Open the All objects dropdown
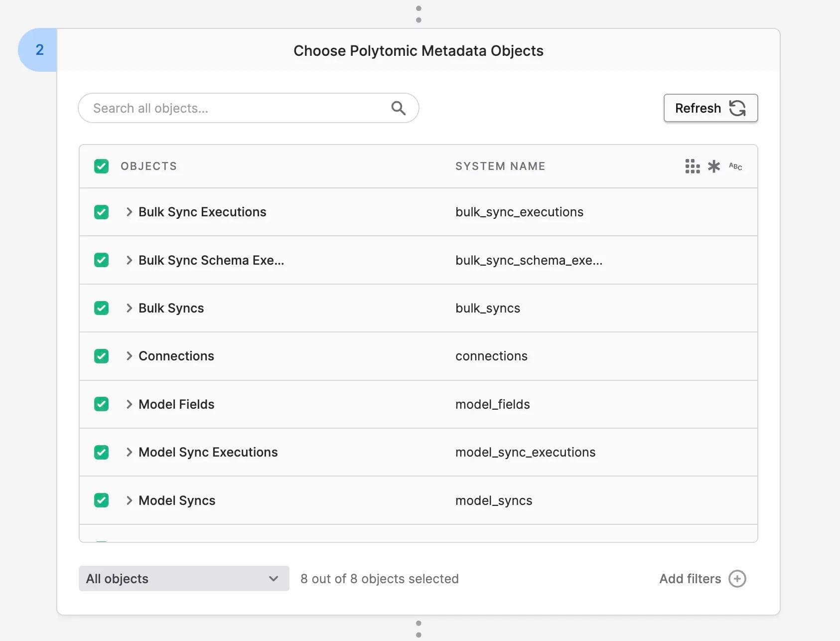Screen dimensions: 840x641 tap(183, 579)
